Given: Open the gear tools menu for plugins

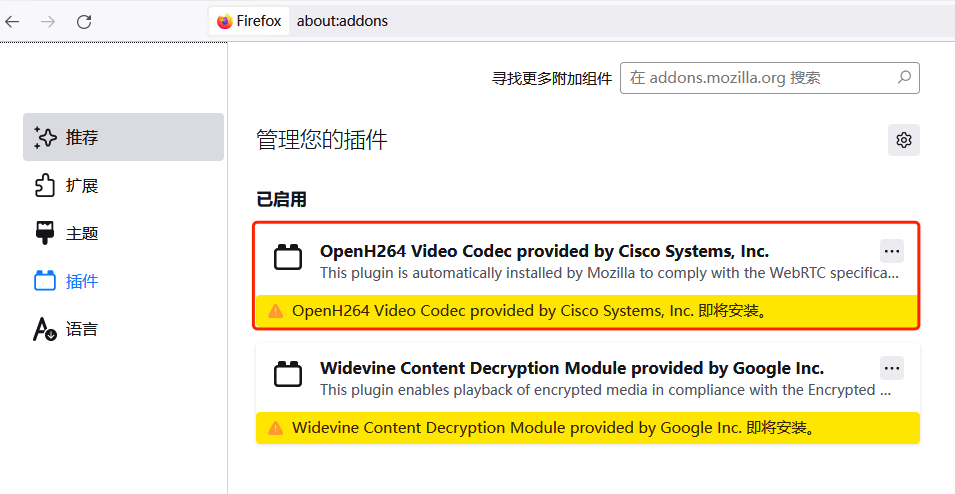Looking at the screenshot, I should (x=904, y=140).
